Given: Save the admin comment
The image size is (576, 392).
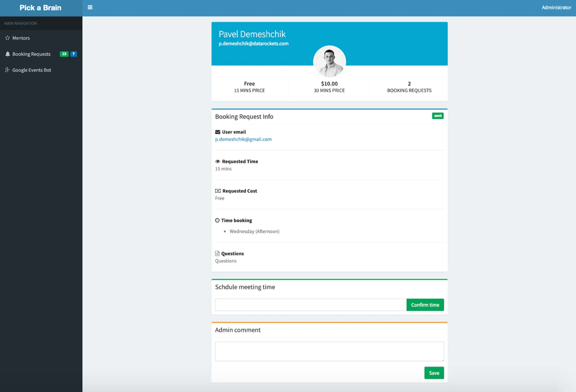Looking at the screenshot, I should tap(434, 373).
